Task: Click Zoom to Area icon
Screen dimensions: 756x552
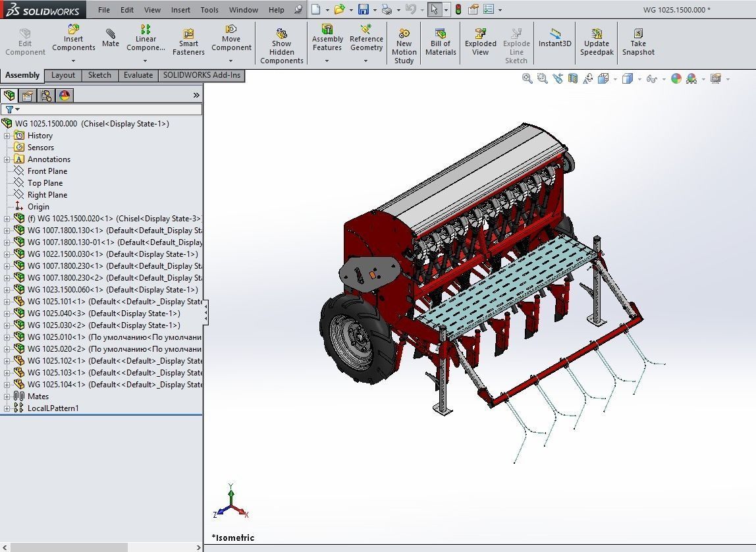Action: (543, 78)
